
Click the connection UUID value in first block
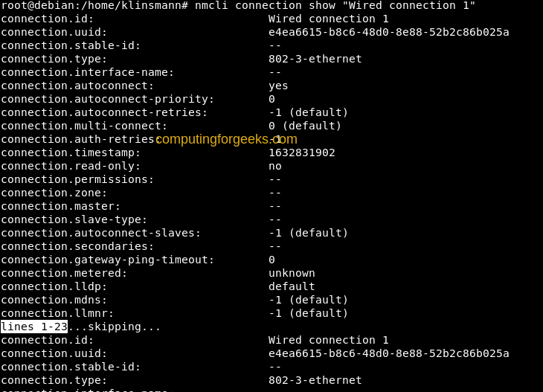(x=388, y=32)
